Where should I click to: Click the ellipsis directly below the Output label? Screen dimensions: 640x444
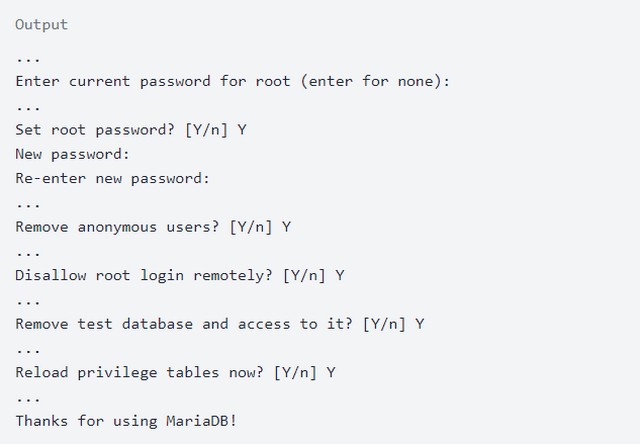[x=28, y=57]
